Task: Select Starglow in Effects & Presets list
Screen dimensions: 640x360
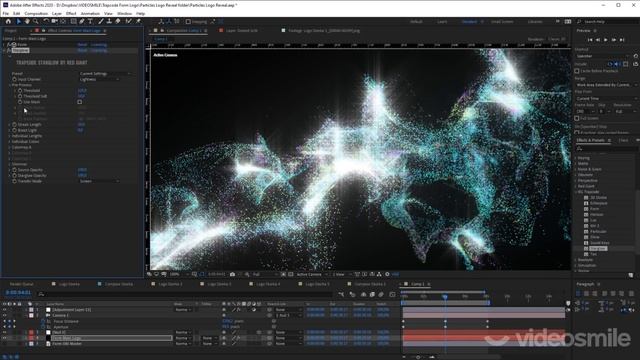Action: click(598, 249)
